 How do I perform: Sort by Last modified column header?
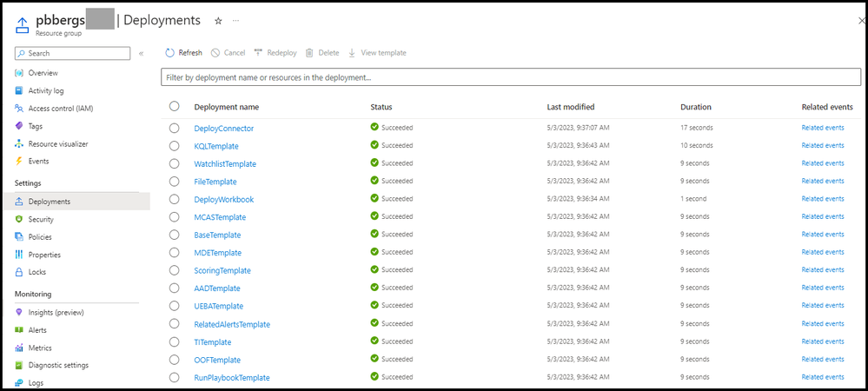pyautogui.click(x=571, y=107)
